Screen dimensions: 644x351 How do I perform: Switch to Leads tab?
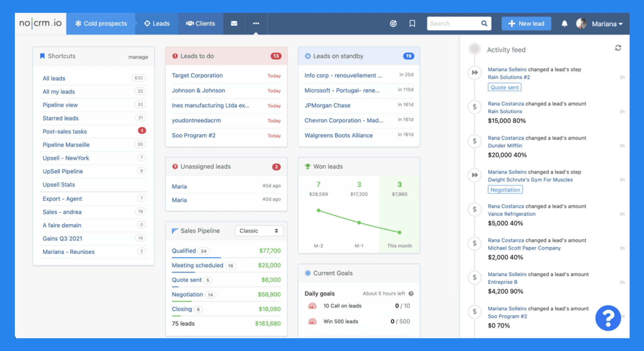pyautogui.click(x=157, y=24)
